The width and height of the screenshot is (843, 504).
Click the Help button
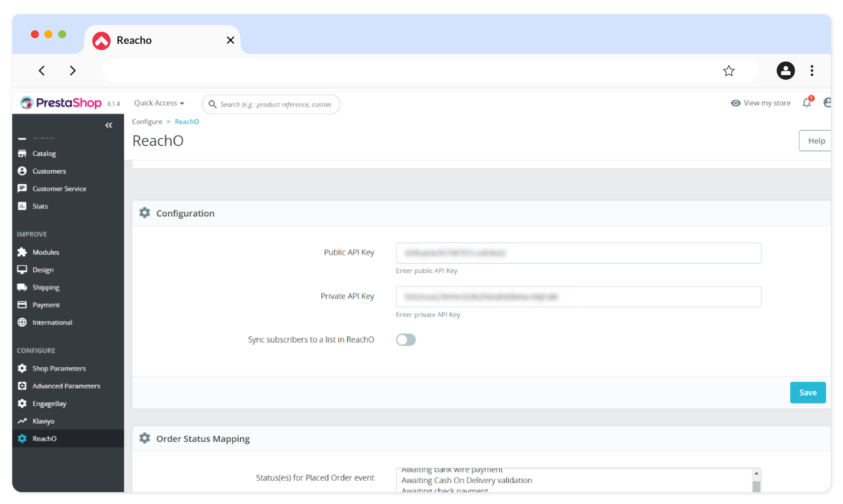pos(816,141)
